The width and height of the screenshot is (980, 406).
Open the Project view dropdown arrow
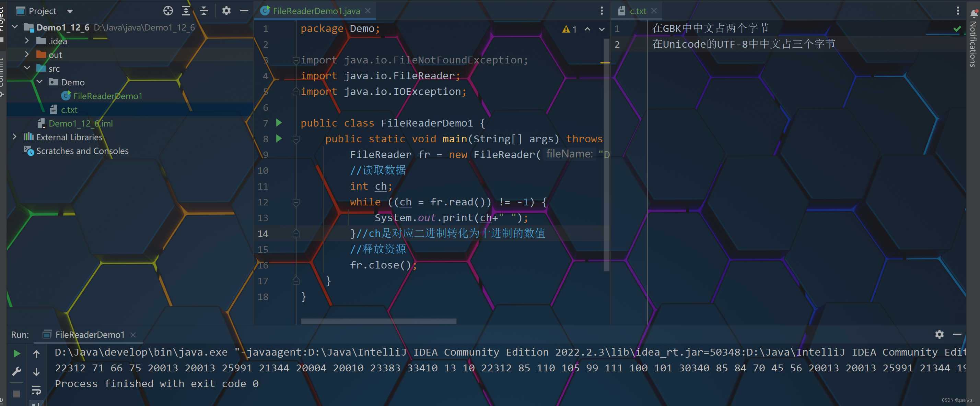(70, 11)
